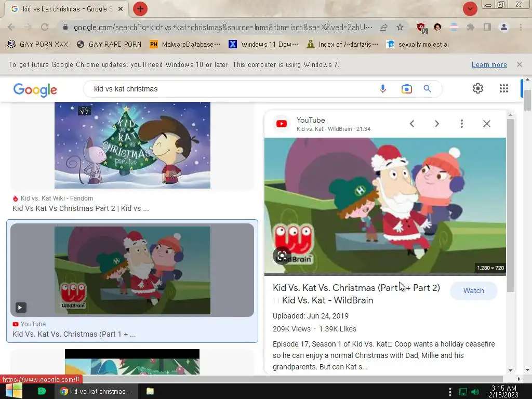This screenshot has height=399, width=532.
Task: Open the taskbar clock showing 3:15 AM
Action: point(504,392)
